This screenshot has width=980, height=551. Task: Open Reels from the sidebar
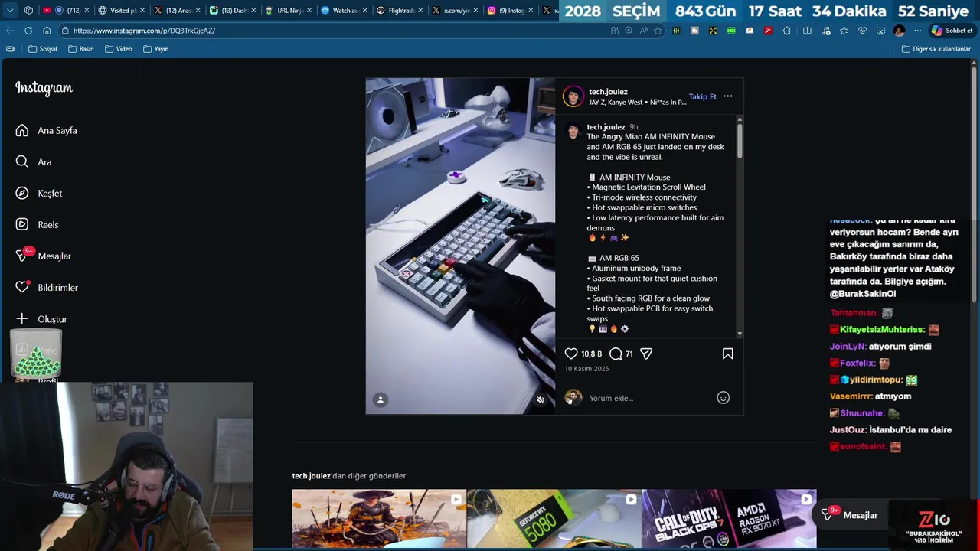click(x=47, y=224)
